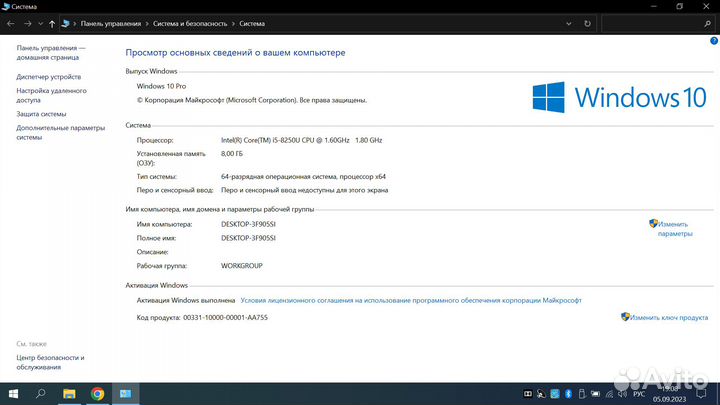
Task: Open Microsoft license terms link
Action: point(411,300)
